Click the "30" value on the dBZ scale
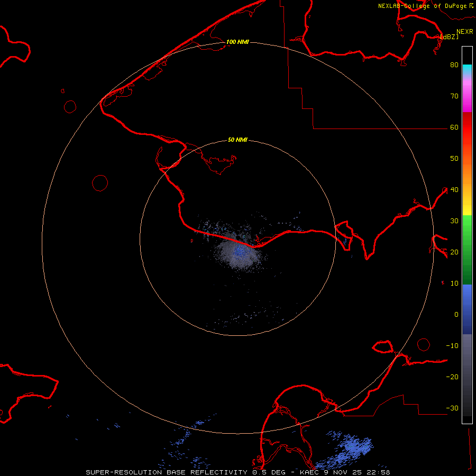 tap(454, 221)
